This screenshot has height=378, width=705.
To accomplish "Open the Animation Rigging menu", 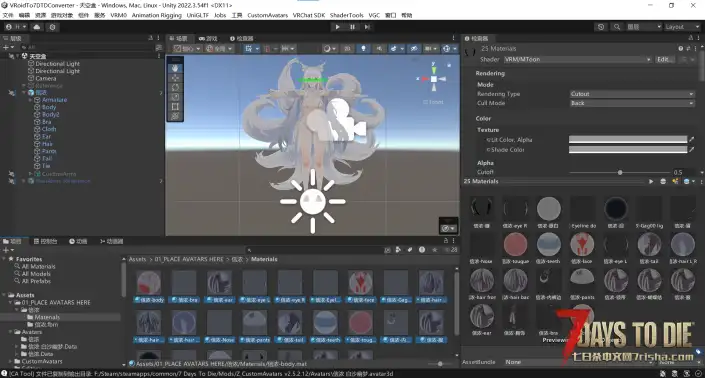I will point(156,15).
